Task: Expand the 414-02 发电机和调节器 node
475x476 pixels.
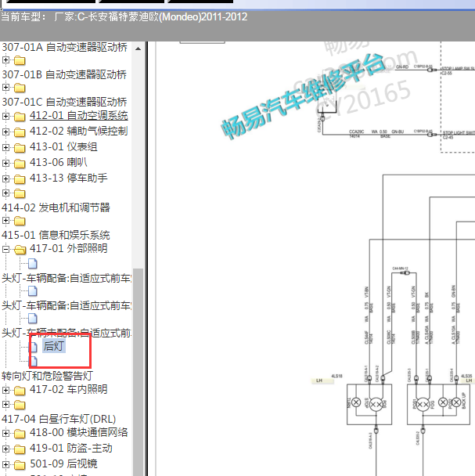Action: coord(5,193)
